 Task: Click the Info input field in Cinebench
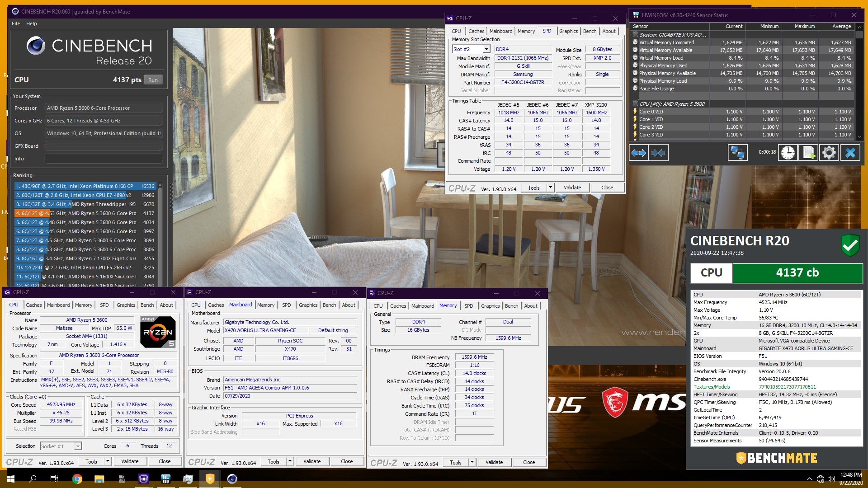104,159
